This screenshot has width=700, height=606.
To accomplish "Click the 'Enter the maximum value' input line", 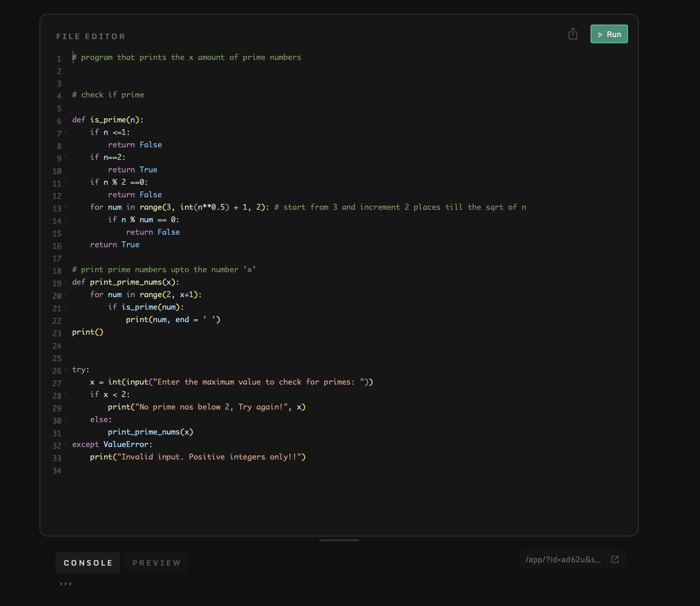I will tap(231, 382).
